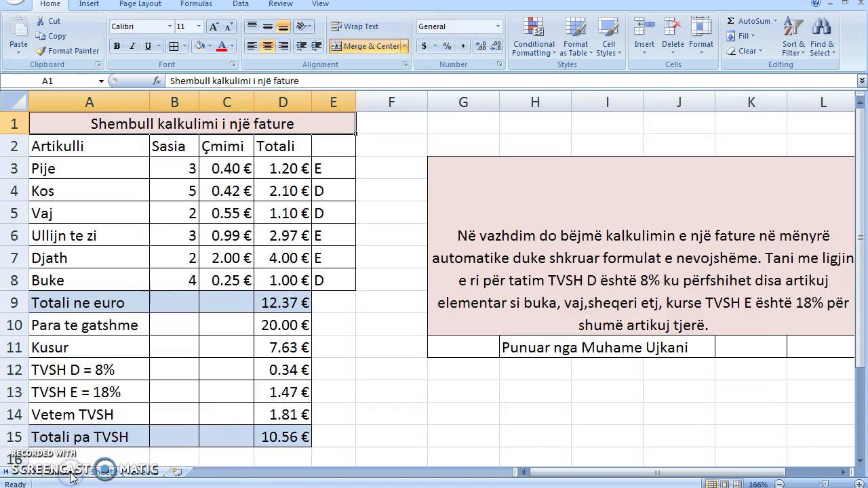Viewport: 868px width, 488px height.
Task: Open the text orientation options
Action: tap(303, 26)
